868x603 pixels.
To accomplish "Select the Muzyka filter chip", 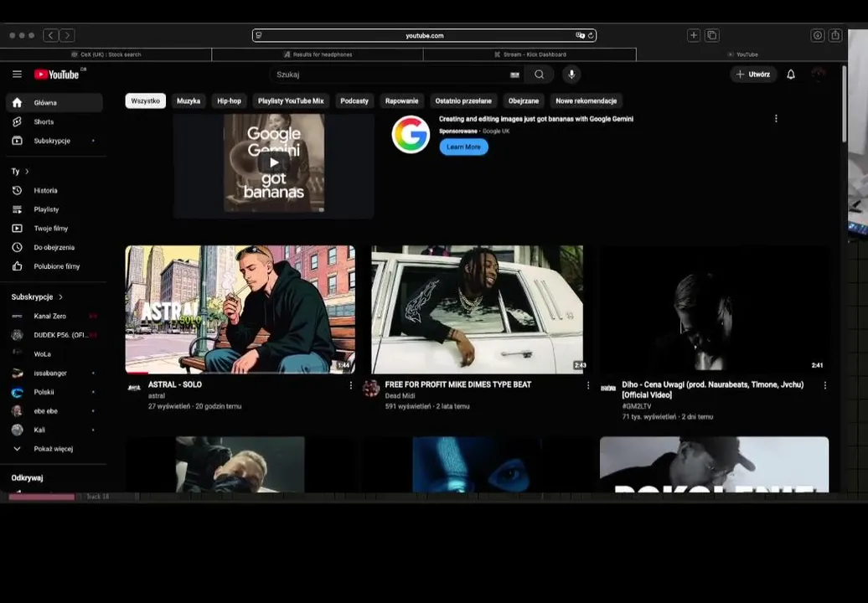I will [189, 101].
